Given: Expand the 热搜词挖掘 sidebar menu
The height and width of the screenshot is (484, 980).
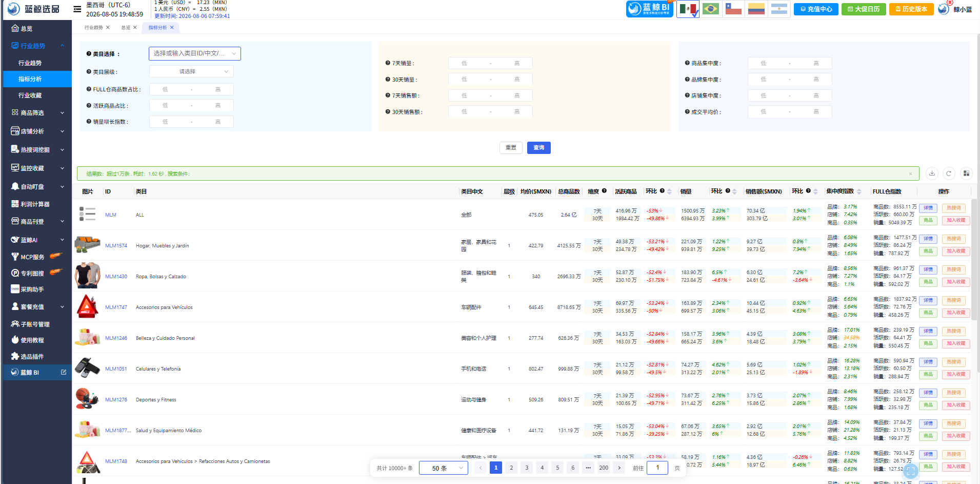Looking at the screenshot, I should point(37,150).
